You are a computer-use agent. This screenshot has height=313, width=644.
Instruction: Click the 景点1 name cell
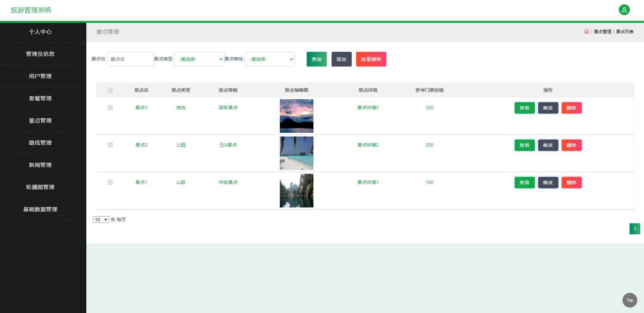[141, 182]
